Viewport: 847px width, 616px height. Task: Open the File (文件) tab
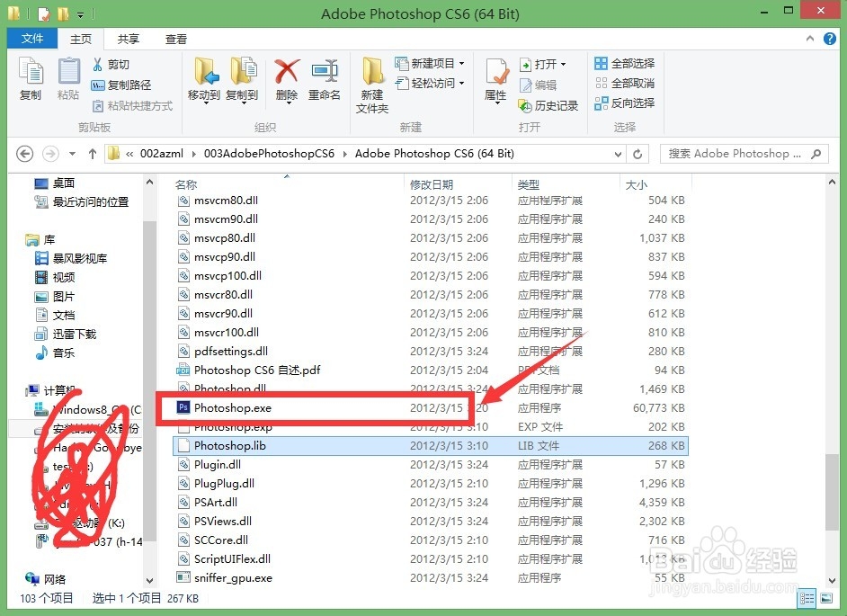pos(31,39)
